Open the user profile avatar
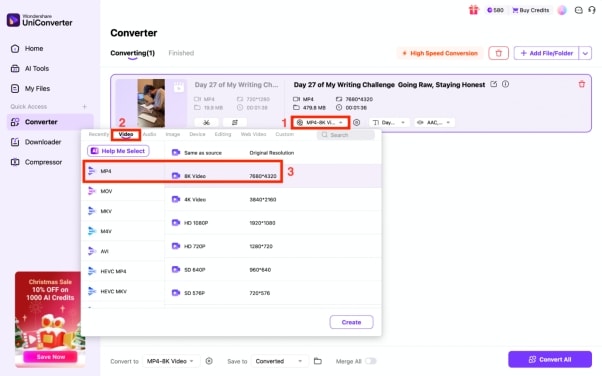Image resolution: width=602 pixels, height=376 pixels. click(562, 10)
